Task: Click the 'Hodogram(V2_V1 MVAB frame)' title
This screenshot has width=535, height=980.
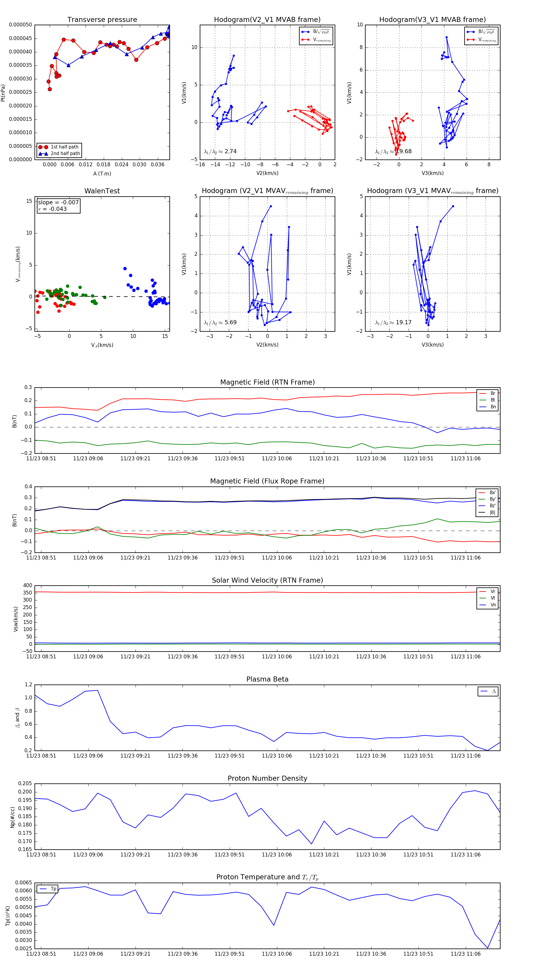Action: (x=267, y=20)
